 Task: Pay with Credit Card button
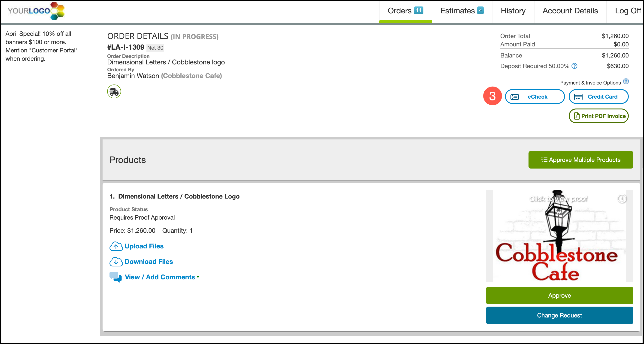(598, 97)
